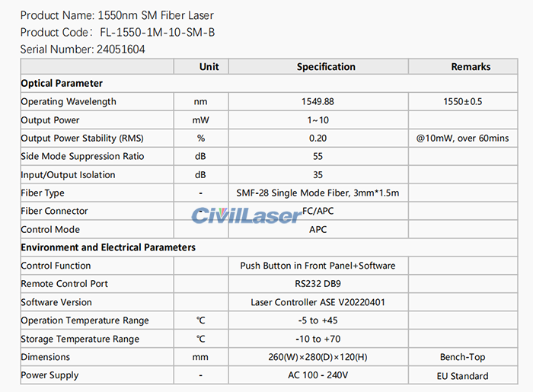This screenshot has height=392, width=533.
Task: Click the value -10 to +70
Action: point(318,339)
